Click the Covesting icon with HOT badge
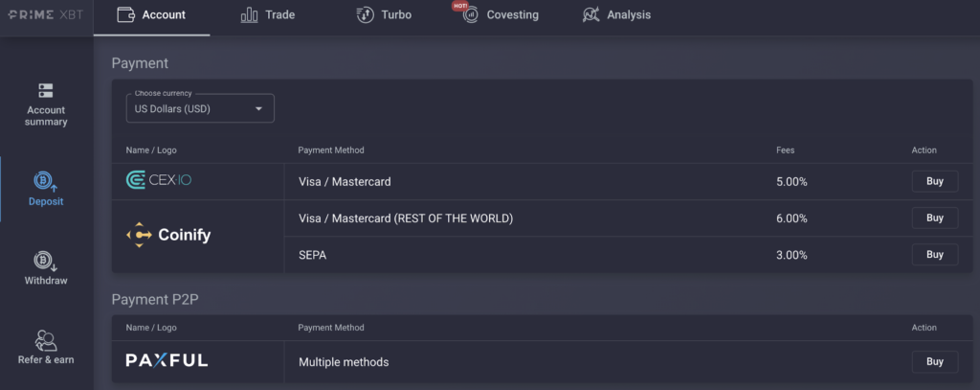Screen dimensions: 980x390 tap(470, 15)
